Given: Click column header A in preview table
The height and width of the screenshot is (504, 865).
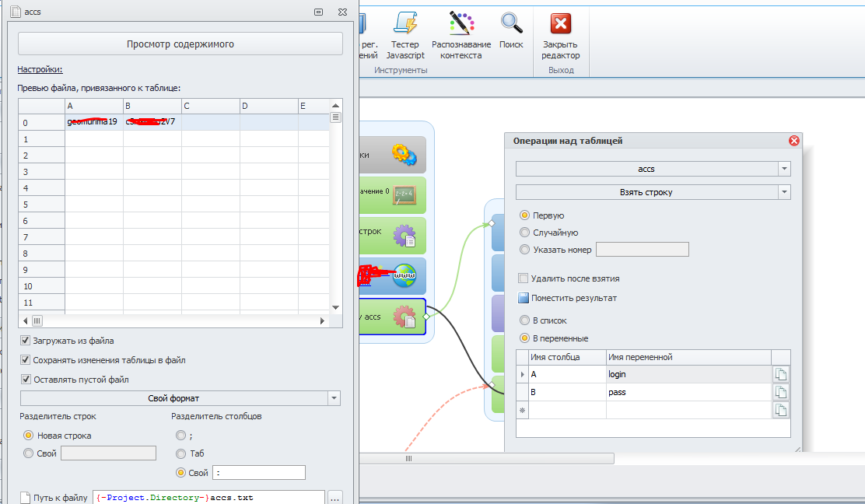Looking at the screenshot, I should 94,106.
